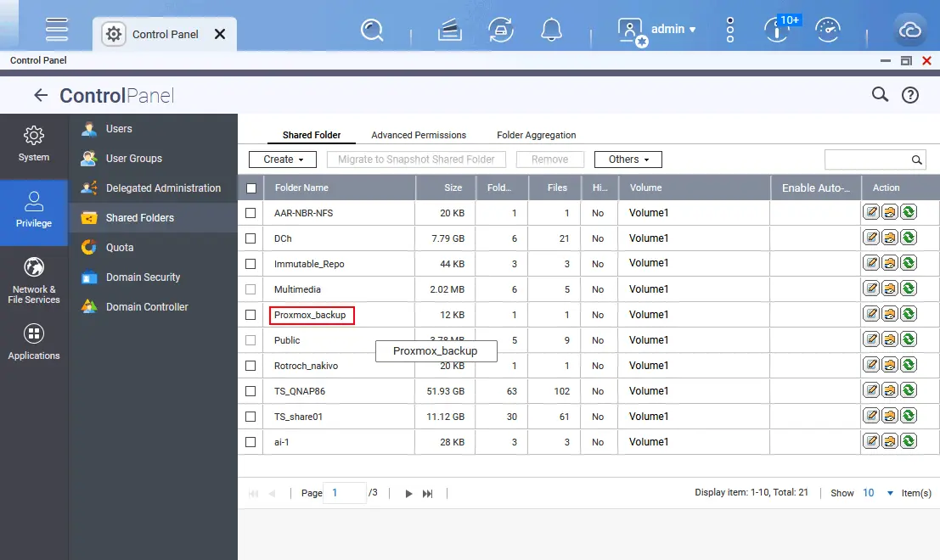Switch to Folder Aggregation tab
This screenshot has height=560, width=940.
[536, 135]
